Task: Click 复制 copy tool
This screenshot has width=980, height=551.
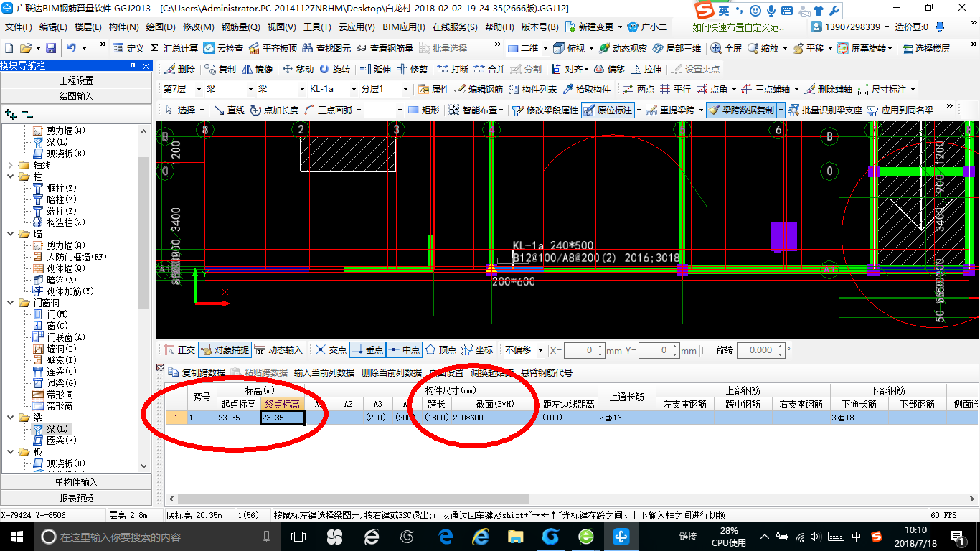Action: [220, 69]
